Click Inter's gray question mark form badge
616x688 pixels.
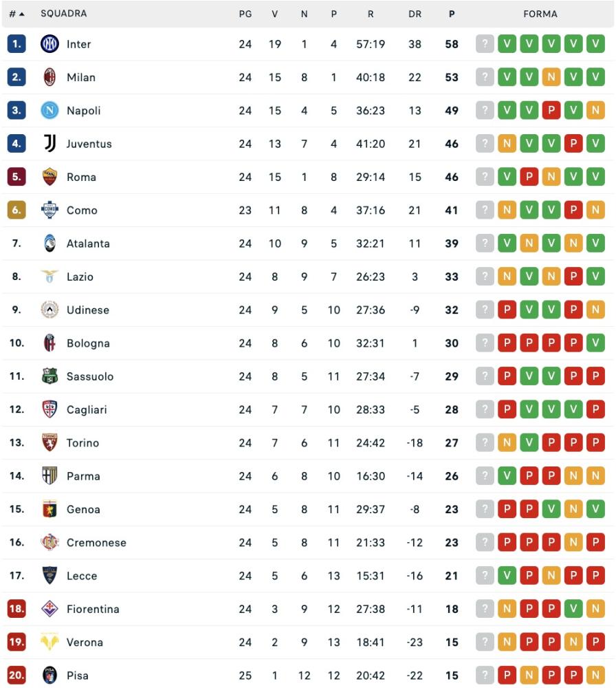[485, 44]
